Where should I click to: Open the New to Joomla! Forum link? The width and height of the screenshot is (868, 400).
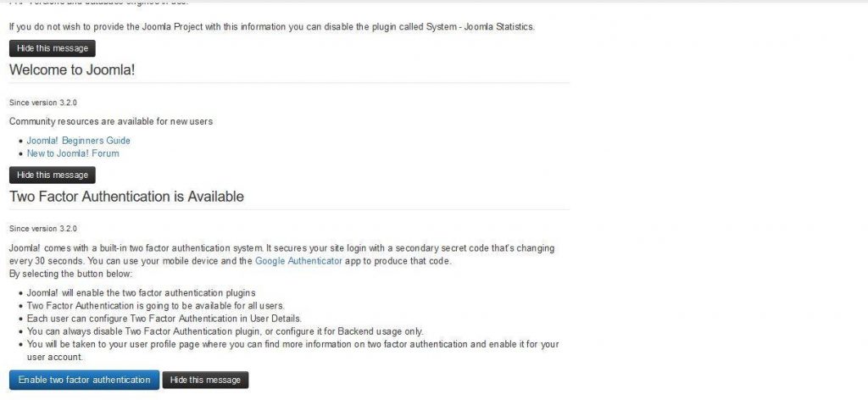(x=73, y=153)
